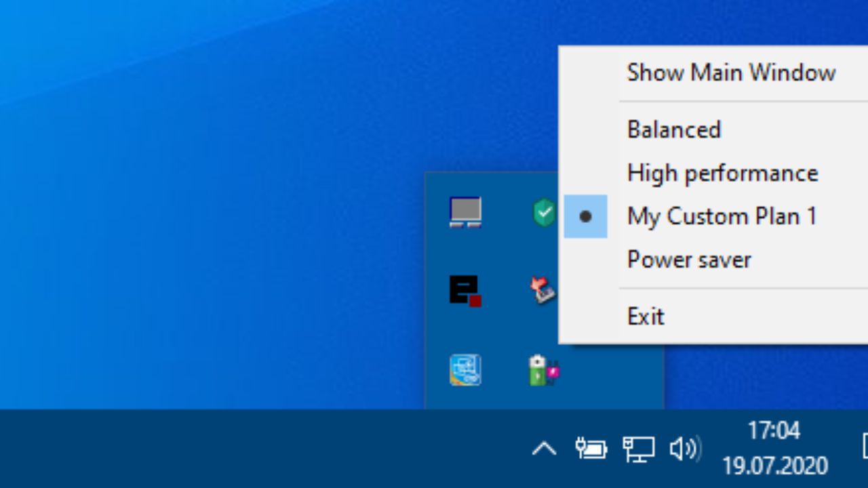Collapse the hidden icons chevron
Image resolution: width=868 pixels, height=488 pixels.
[x=544, y=448]
